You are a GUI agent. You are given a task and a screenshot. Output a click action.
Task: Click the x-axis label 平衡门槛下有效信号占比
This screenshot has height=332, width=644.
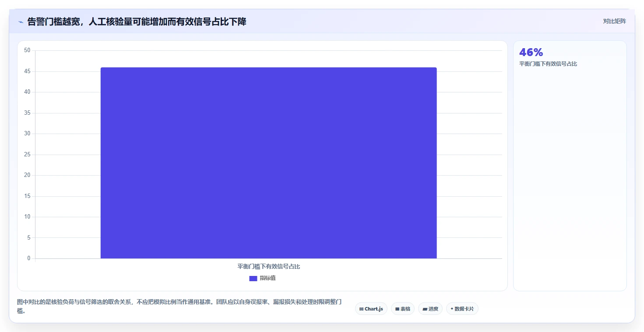point(269,266)
